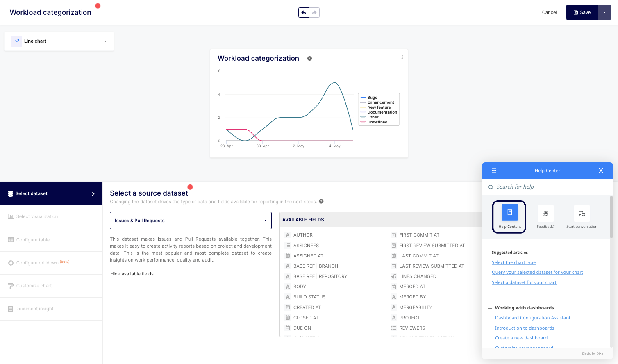Click the Start conversation chat icon
This screenshot has width=618, height=364.
(582, 214)
